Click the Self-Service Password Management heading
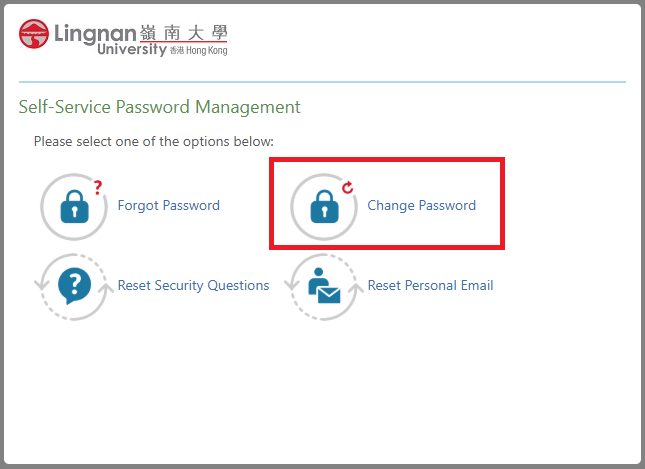Image resolution: width=645 pixels, height=469 pixels. click(x=160, y=107)
